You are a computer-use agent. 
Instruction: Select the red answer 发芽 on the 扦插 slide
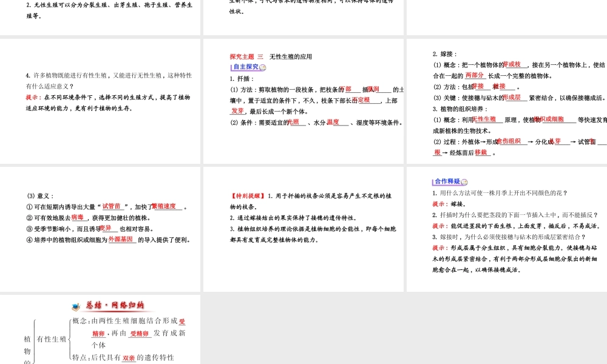click(x=238, y=110)
